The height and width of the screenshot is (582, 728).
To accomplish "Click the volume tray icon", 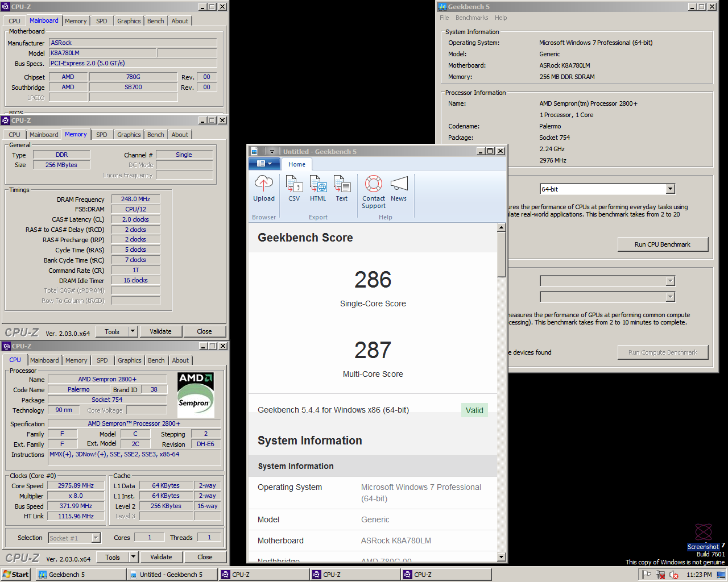I will pyautogui.click(x=674, y=575).
